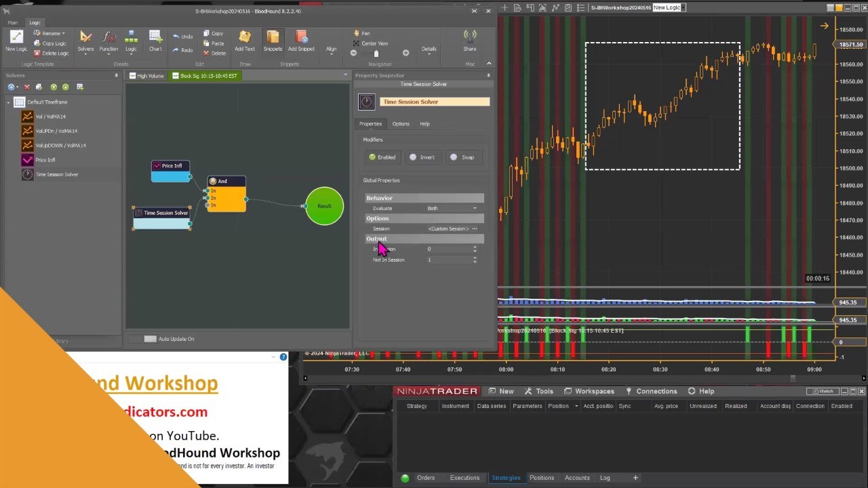
Task: Select VolUPDn / VolMA14 solver
Action: (56, 131)
